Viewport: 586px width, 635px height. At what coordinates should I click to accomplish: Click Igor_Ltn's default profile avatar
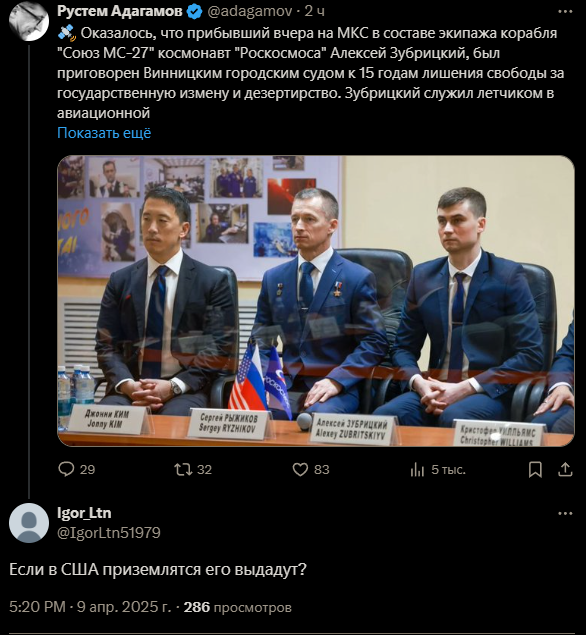tap(29, 523)
